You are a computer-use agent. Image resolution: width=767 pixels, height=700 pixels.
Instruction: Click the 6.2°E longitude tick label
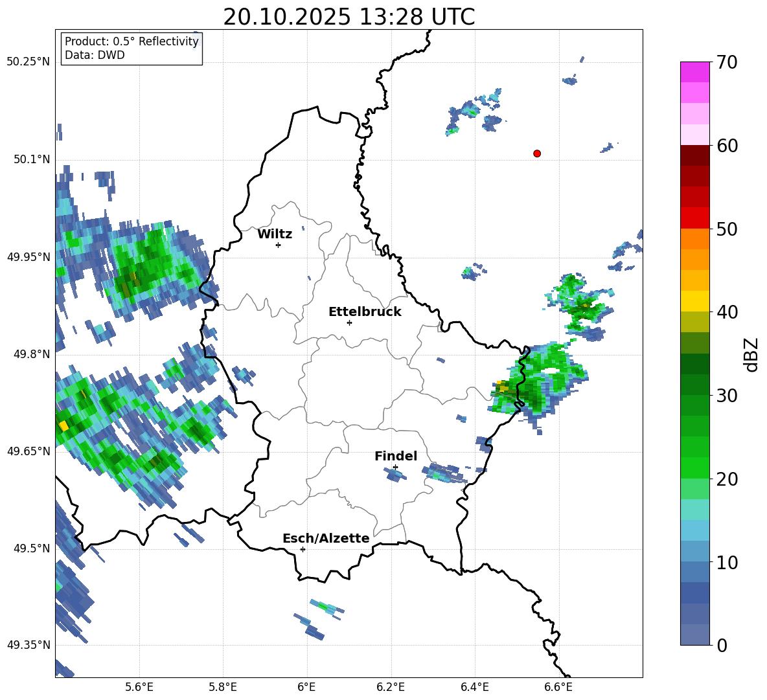pos(391,687)
